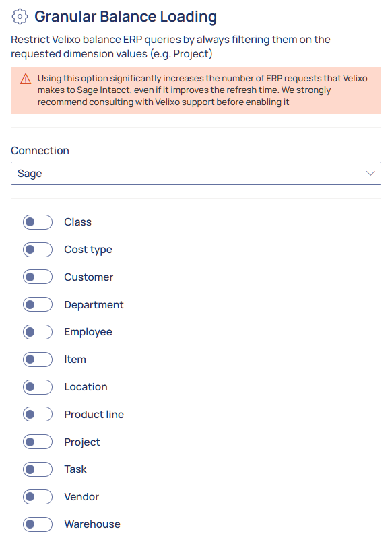Viewport: 392px width, 544px height.
Task: Enable the Class toggle
Action: point(38,222)
